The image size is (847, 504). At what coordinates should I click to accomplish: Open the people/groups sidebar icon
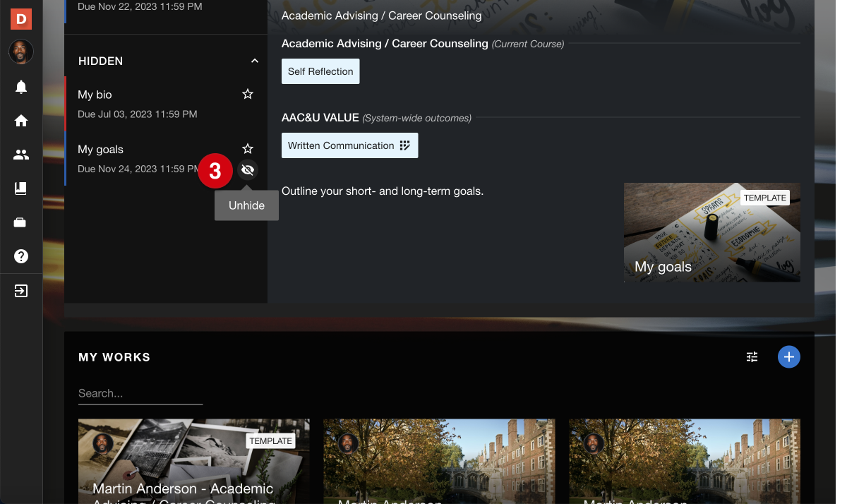click(21, 155)
